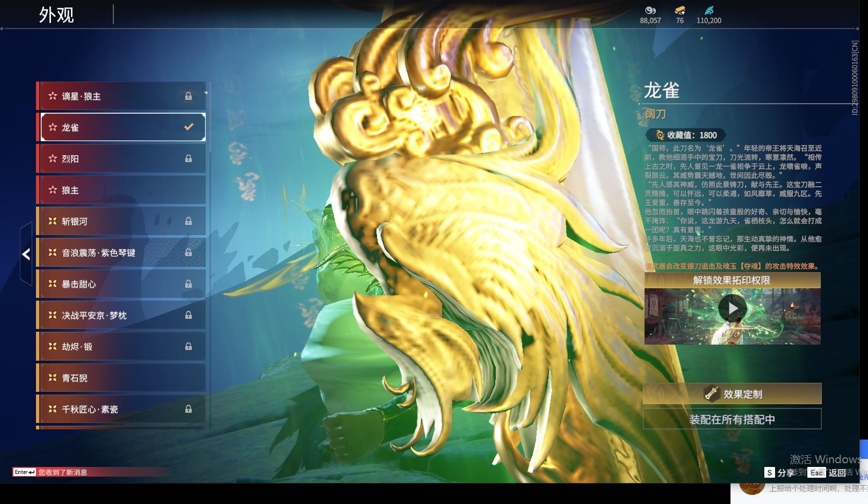Click the gold coin currency icon above 88,057
This screenshot has height=504, width=868.
(650, 10)
